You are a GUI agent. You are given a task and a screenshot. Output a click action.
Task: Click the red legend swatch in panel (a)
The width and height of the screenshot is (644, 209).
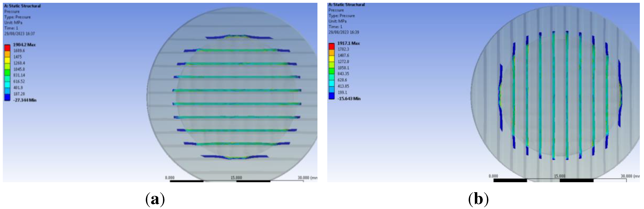7,47
